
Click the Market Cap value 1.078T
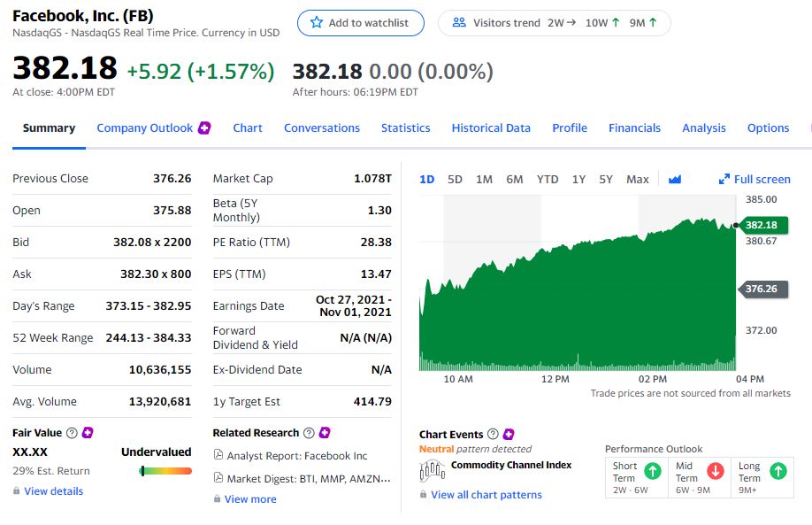tap(372, 178)
